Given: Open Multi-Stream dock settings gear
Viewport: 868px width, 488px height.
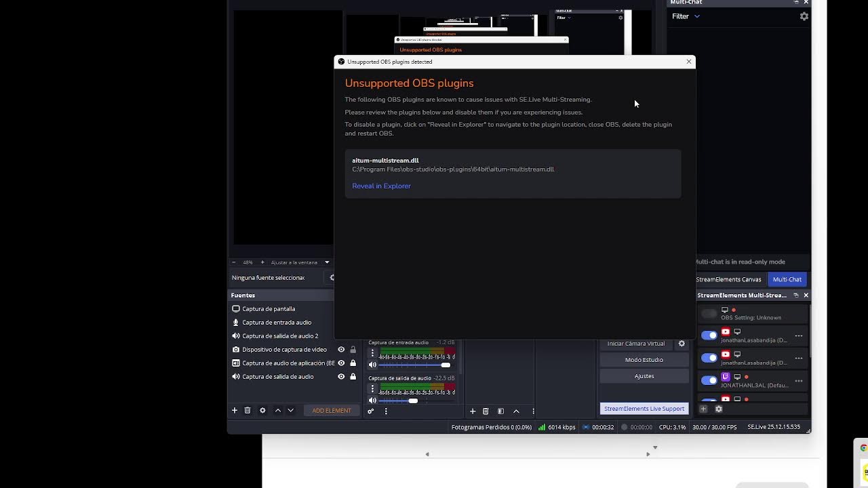Looking at the screenshot, I should coord(719,409).
